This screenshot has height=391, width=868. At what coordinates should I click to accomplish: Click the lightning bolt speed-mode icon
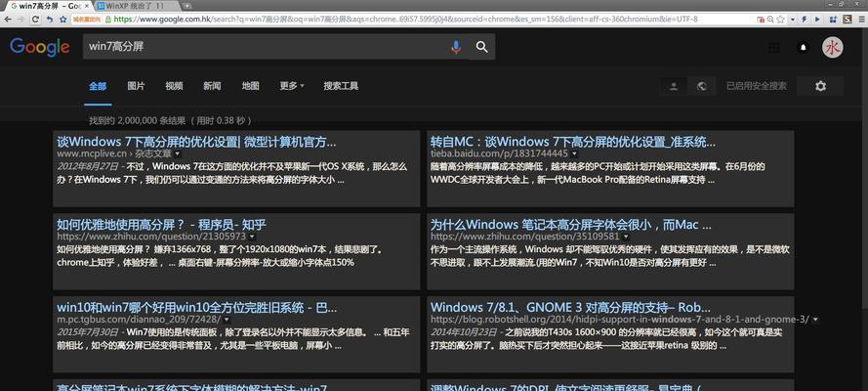click(x=805, y=19)
